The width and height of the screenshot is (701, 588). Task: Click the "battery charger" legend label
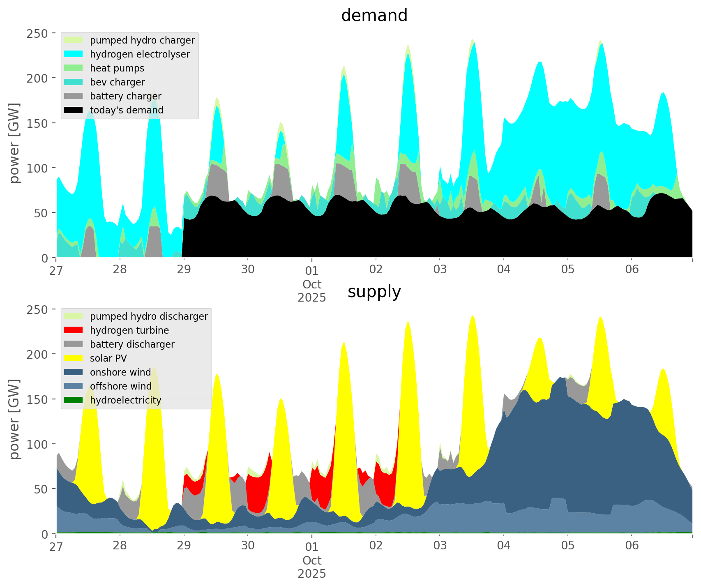coord(125,96)
